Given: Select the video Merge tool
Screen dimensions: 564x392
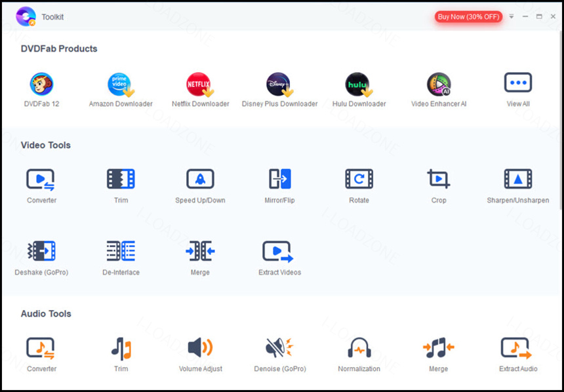Looking at the screenshot, I should (200, 250).
